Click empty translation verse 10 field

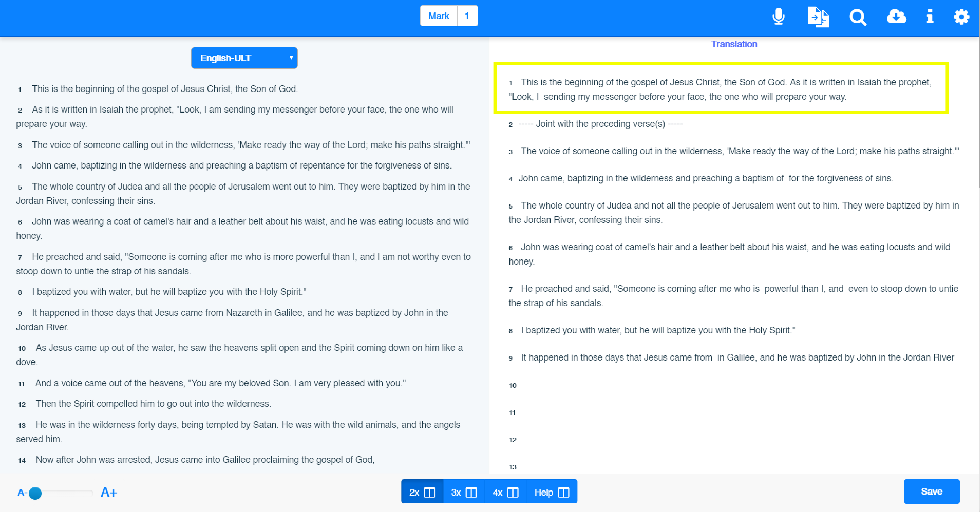[x=734, y=385]
